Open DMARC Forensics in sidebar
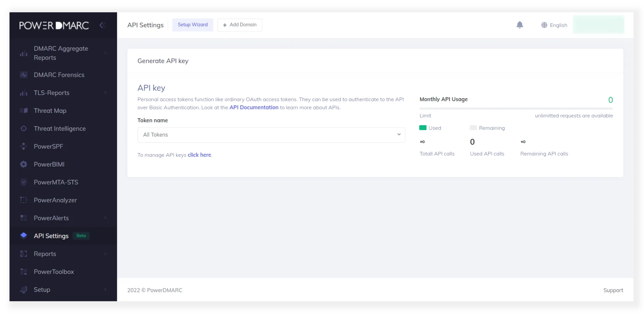 [x=59, y=75]
